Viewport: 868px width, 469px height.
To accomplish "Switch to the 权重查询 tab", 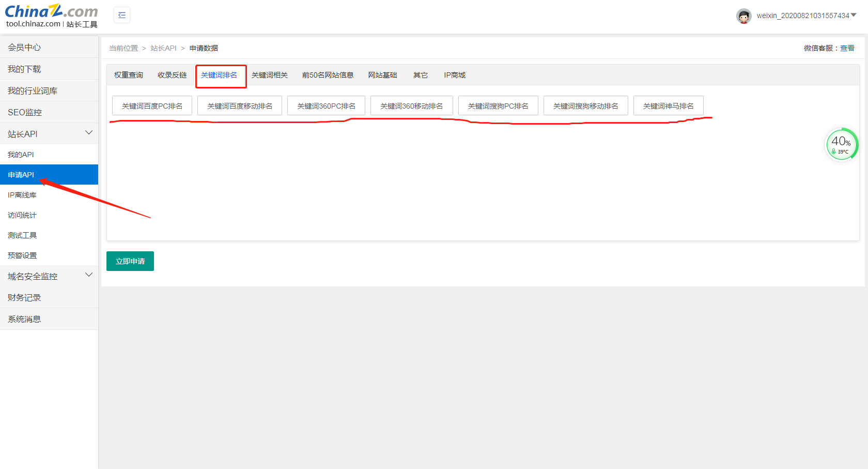I will point(129,75).
